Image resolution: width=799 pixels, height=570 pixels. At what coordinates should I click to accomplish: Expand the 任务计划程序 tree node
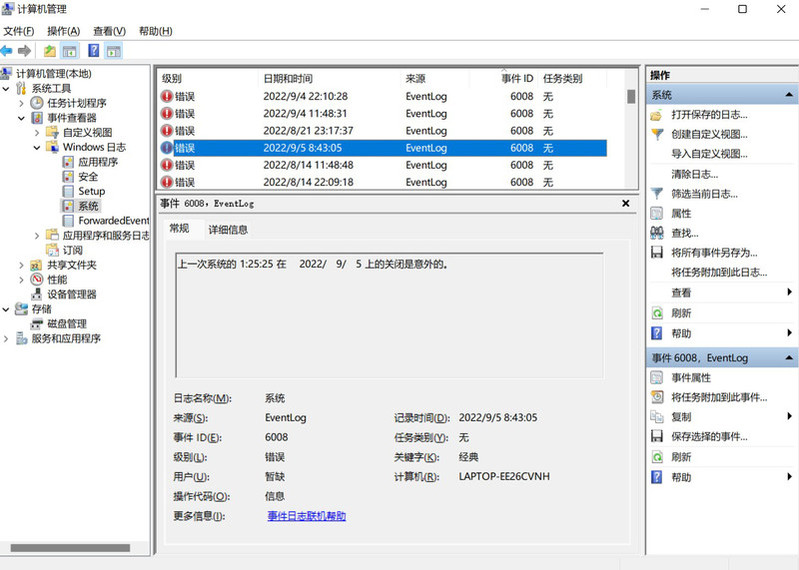pos(22,103)
